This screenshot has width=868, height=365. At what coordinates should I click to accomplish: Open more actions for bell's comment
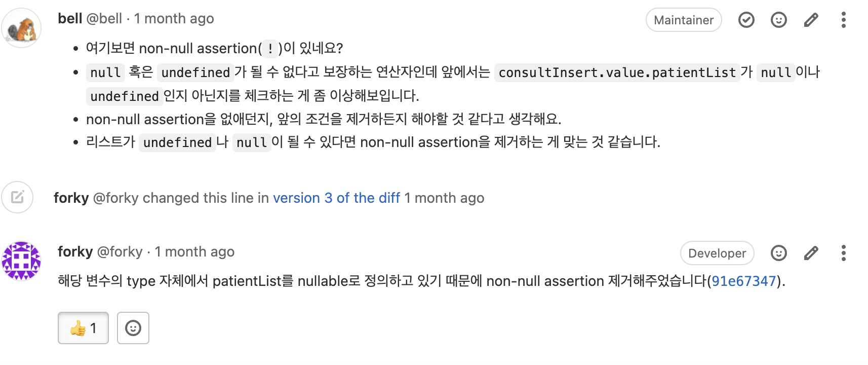click(x=843, y=20)
